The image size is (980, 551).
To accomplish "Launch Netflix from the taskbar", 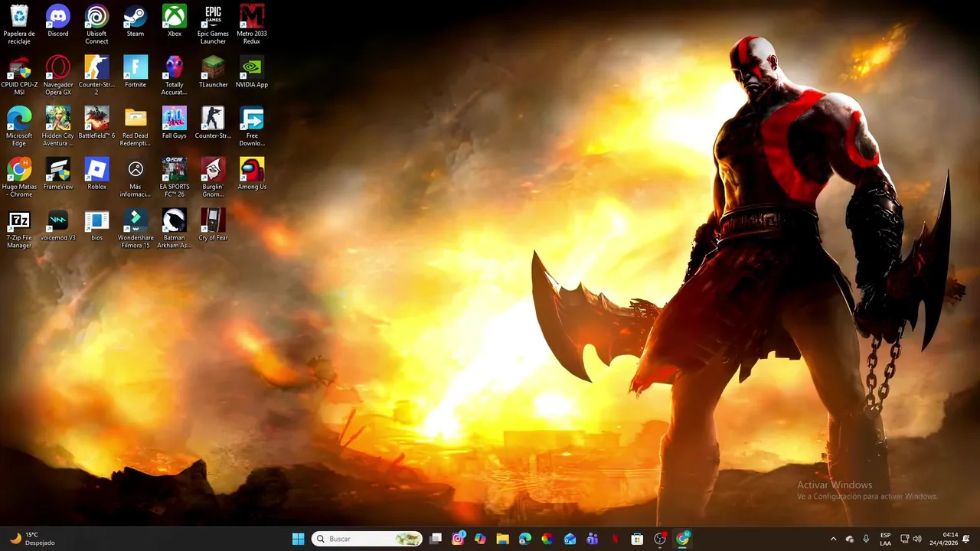I will point(614,539).
